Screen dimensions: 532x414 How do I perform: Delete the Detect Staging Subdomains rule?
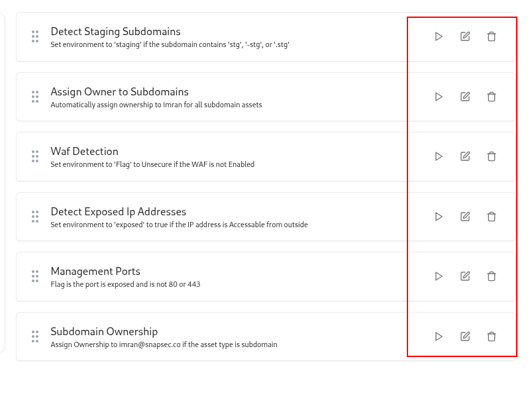491,36
